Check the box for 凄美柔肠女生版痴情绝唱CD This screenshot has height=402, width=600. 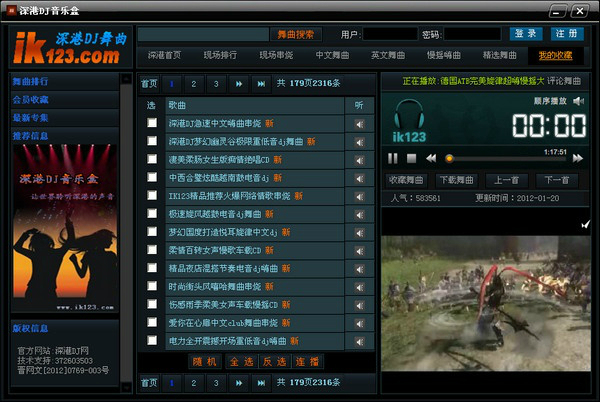tap(152, 159)
